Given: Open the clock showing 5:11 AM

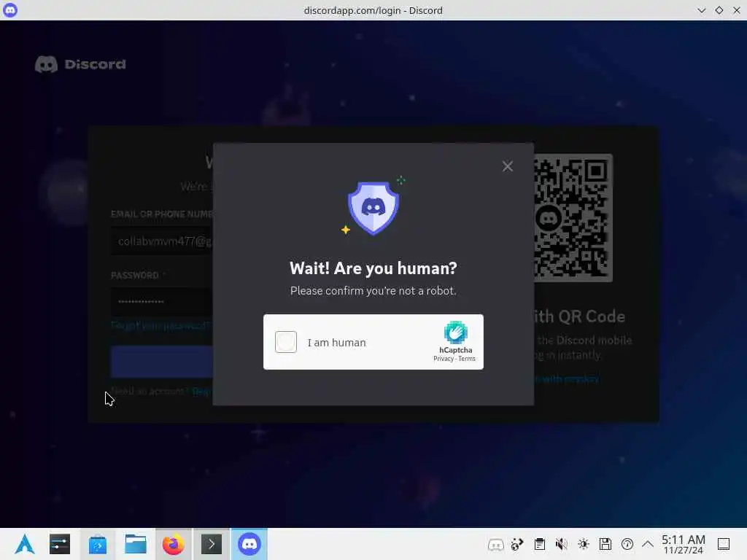Looking at the screenshot, I should click(x=683, y=544).
